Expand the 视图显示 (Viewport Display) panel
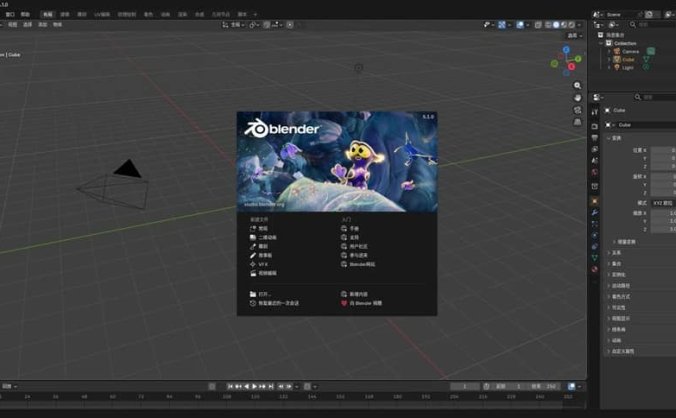Viewport: 676px width, 418px height. (620, 318)
